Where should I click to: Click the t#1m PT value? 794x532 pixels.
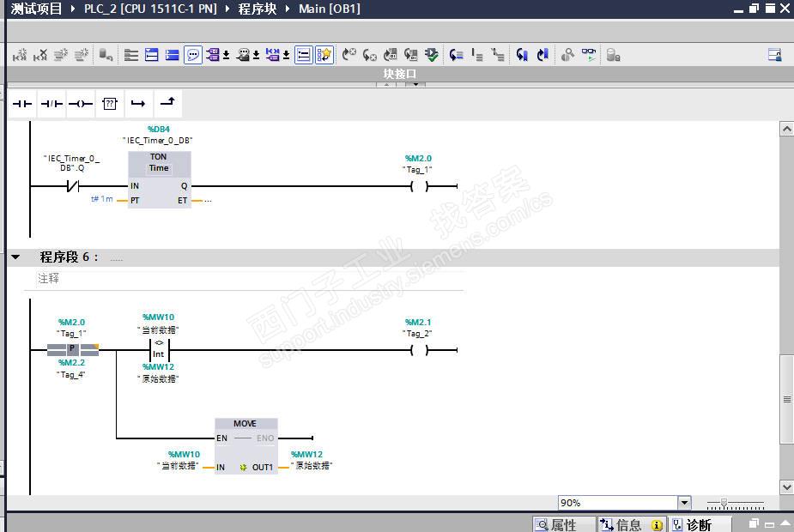click(102, 199)
